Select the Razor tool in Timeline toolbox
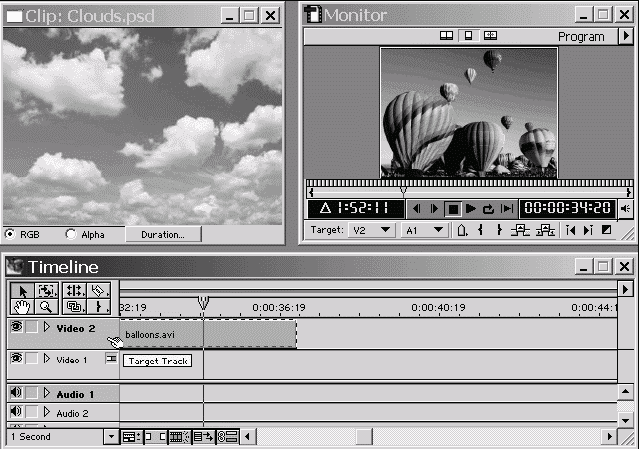 click(x=98, y=290)
